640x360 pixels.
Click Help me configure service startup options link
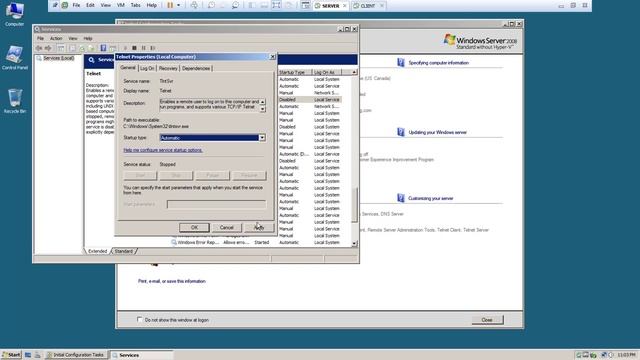163,150
